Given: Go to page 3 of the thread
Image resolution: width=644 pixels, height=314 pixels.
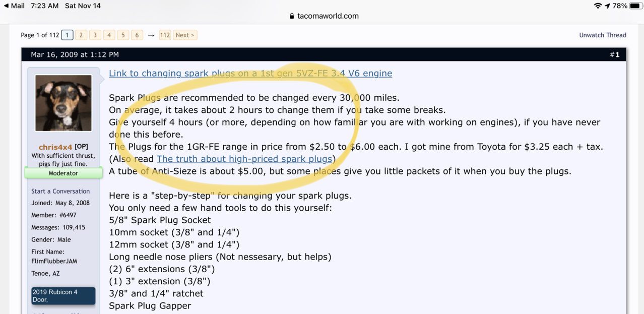Looking at the screenshot, I should [x=95, y=35].
